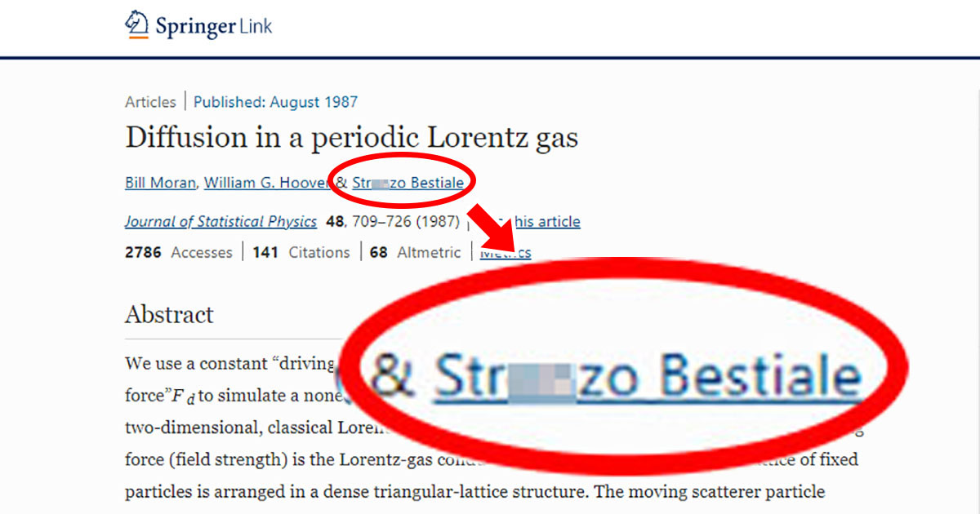Click the 141 Citations count
The width and height of the screenshot is (980, 514).
[x=301, y=253]
